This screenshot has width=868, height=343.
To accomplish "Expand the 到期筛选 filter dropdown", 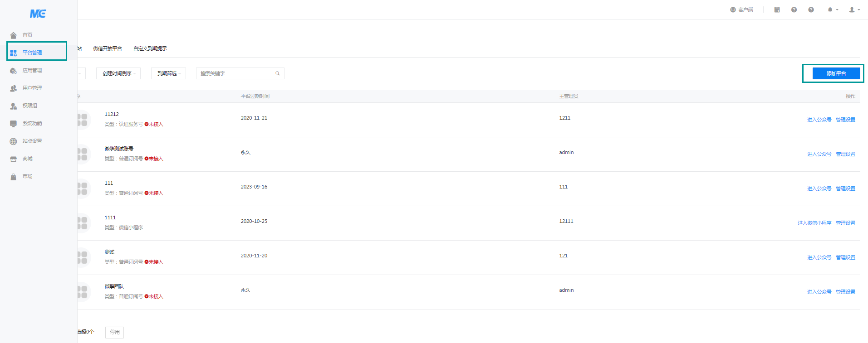I will (168, 73).
